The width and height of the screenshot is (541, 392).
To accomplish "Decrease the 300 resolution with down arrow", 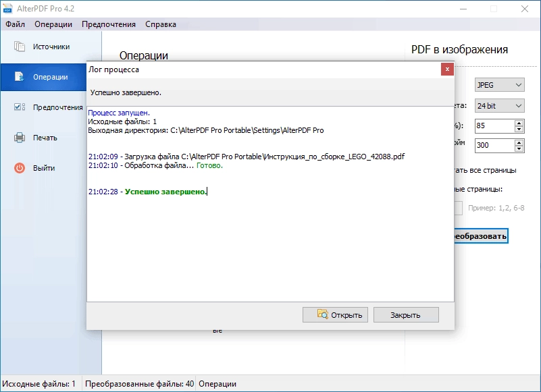I will [519, 148].
